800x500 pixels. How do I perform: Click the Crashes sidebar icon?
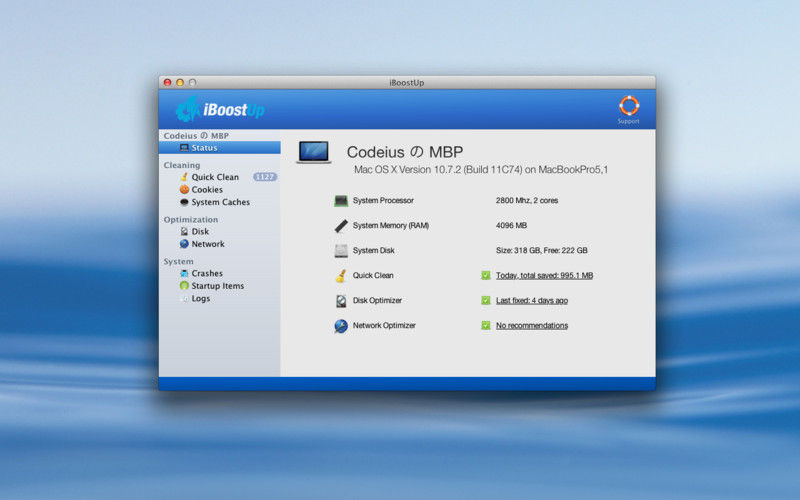pyautogui.click(x=184, y=273)
